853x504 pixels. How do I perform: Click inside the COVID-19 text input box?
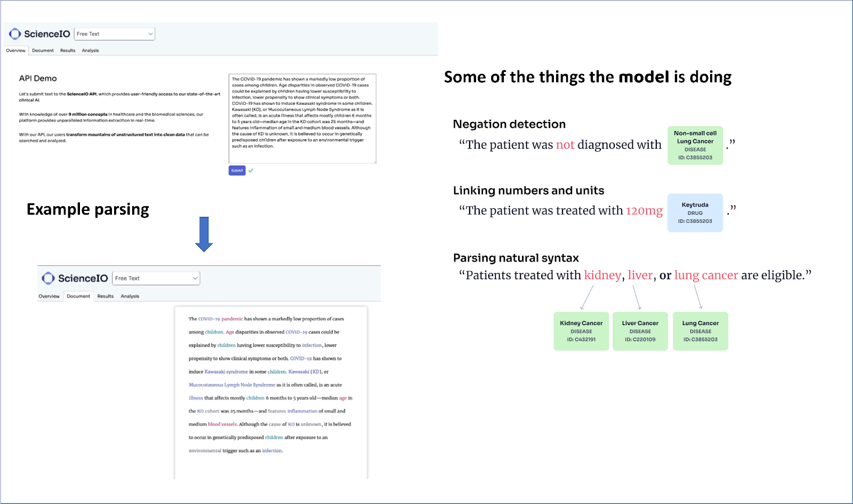[x=302, y=118]
